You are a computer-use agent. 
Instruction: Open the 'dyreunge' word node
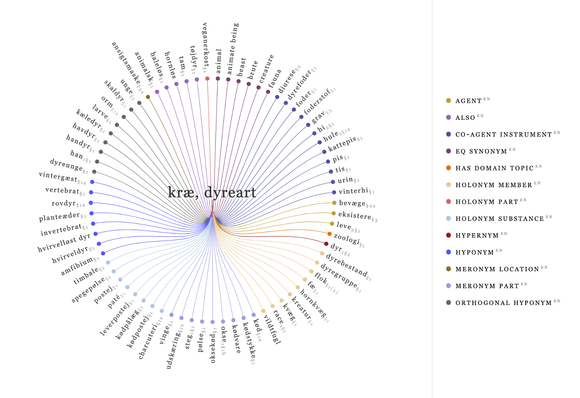pos(69,166)
